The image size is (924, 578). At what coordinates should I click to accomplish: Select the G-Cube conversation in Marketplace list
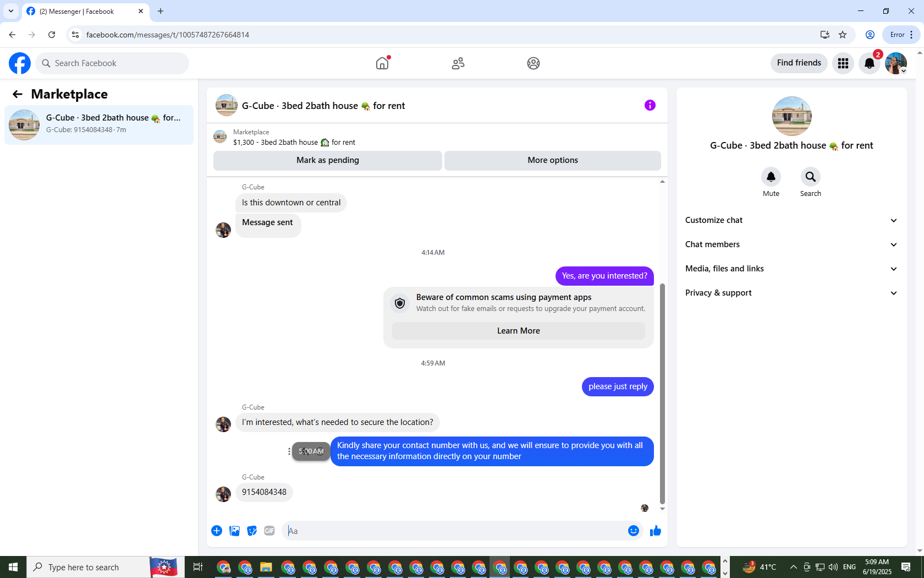[99, 125]
